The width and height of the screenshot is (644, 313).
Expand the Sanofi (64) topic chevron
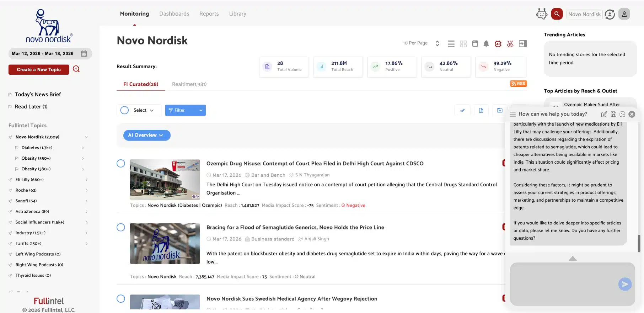(x=86, y=201)
